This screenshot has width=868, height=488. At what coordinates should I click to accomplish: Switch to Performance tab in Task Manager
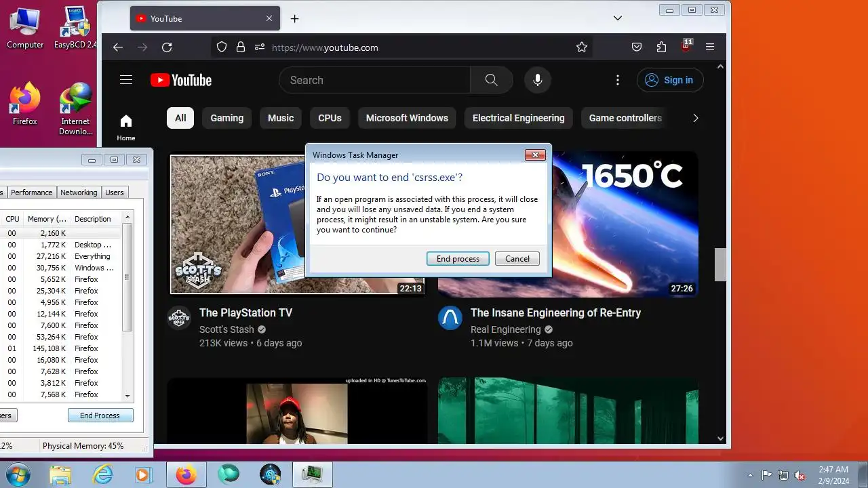tap(31, 192)
